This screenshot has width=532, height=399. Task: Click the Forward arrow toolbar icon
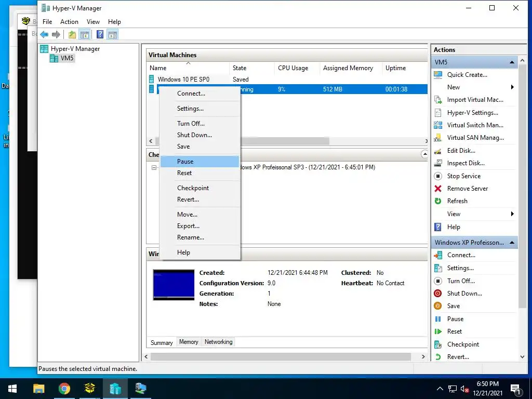point(56,34)
